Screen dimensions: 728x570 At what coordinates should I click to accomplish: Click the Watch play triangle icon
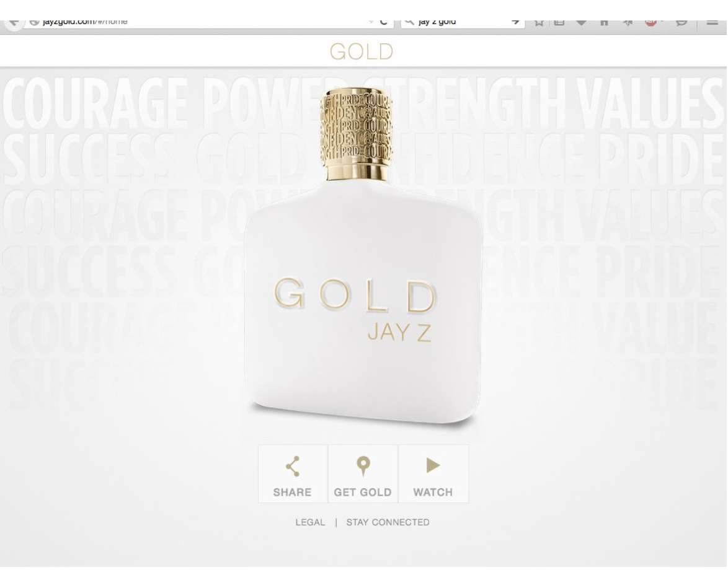pos(433,465)
